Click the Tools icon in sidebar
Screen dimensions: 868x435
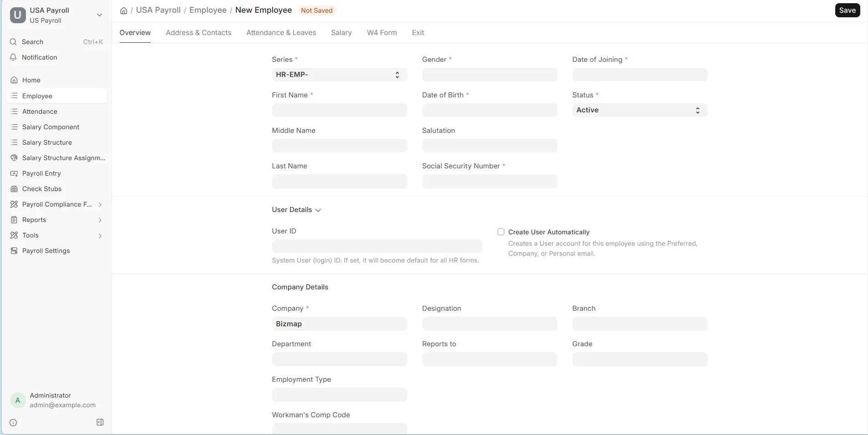click(14, 235)
